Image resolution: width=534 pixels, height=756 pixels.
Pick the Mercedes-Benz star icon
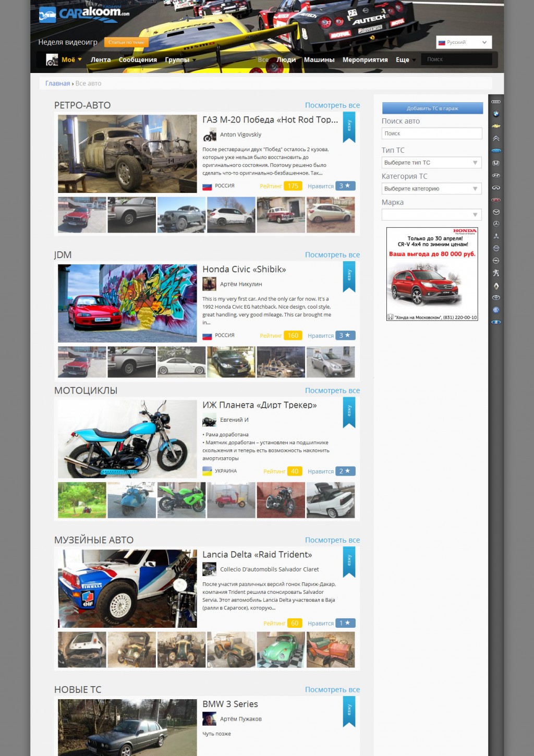pos(496,224)
